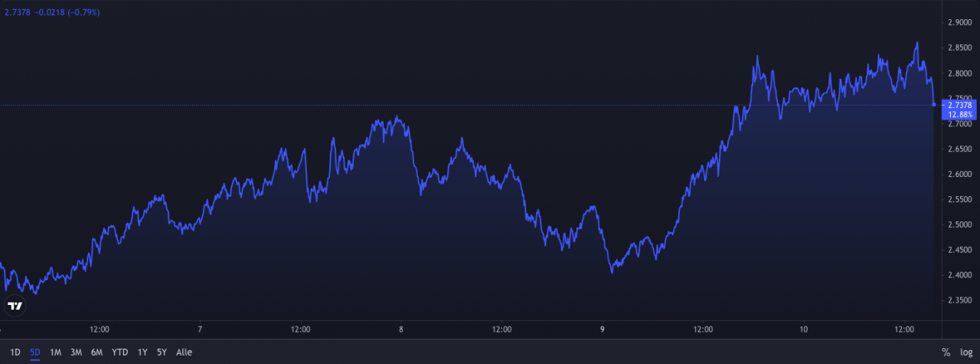The width and height of the screenshot is (980, 364).
Task: Switch to 1D time range
Action: click(15, 353)
